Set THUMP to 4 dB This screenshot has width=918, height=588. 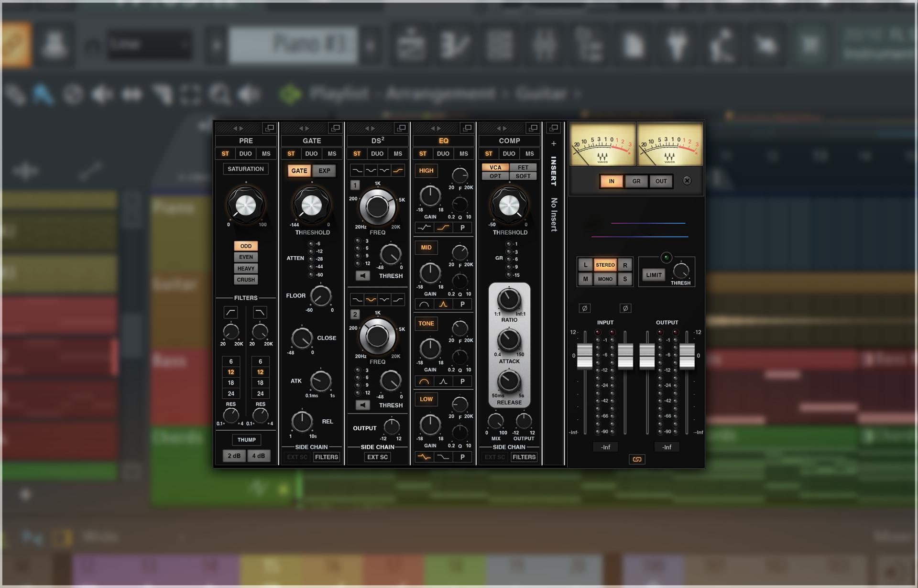tap(258, 456)
